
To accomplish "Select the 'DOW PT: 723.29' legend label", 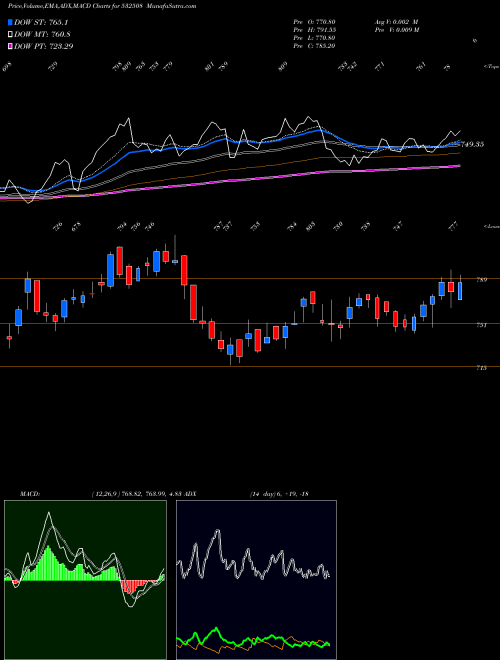I will [44, 46].
